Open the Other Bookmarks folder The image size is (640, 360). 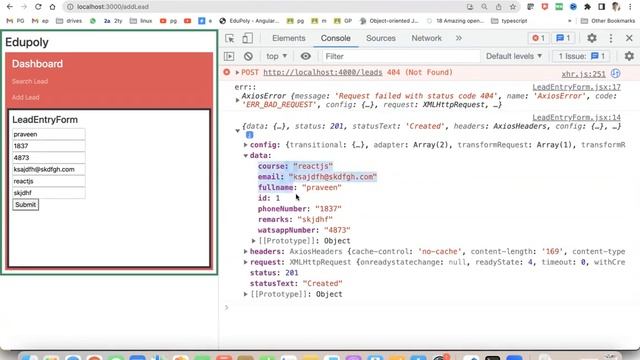tap(608, 21)
